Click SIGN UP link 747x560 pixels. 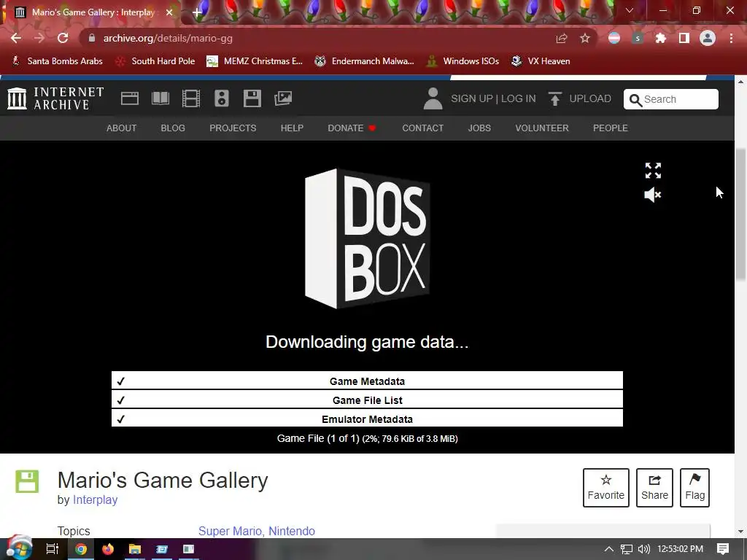[472, 98]
